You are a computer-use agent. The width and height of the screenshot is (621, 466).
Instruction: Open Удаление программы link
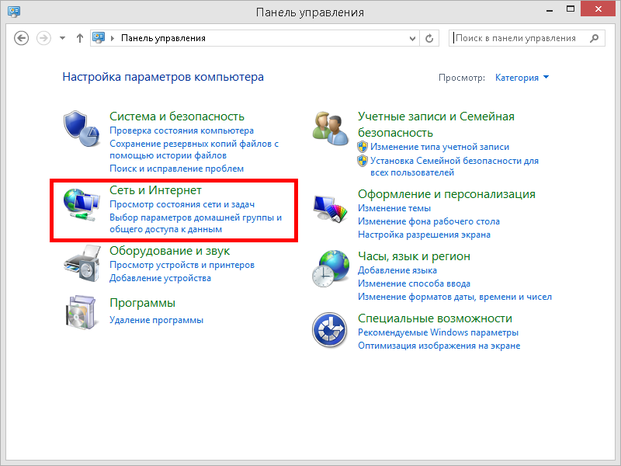156,320
